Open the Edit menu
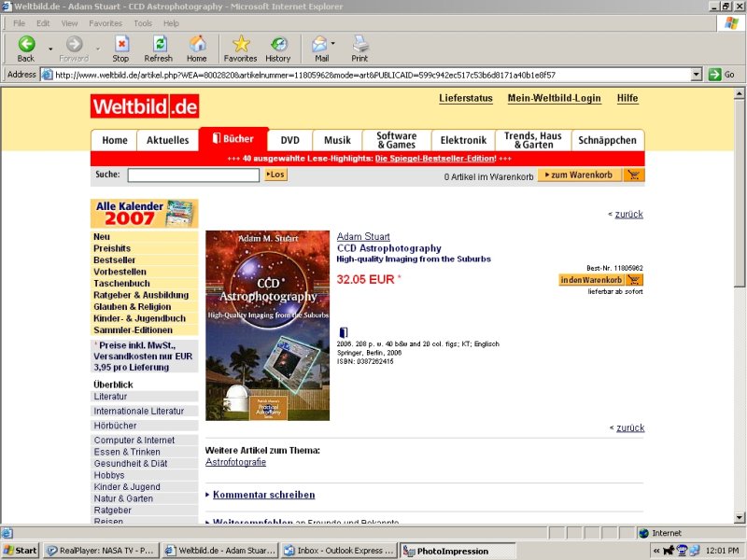 point(43,23)
